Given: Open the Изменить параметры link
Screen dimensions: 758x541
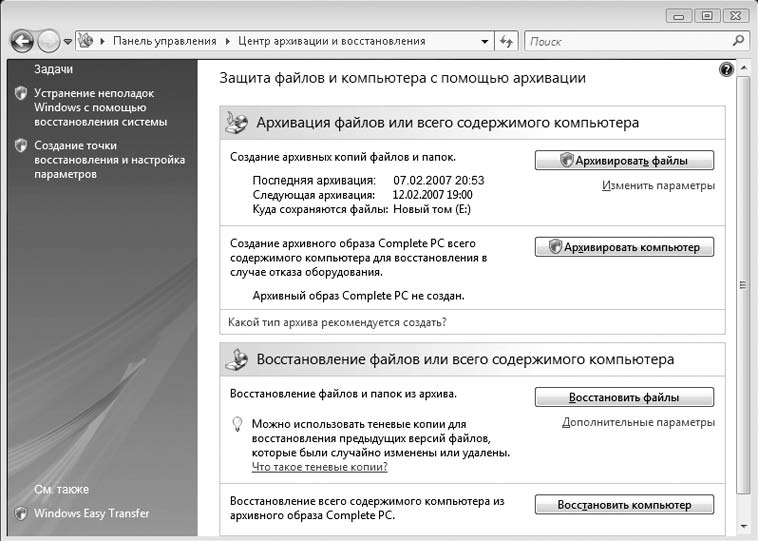Looking at the screenshot, I should click(658, 185).
